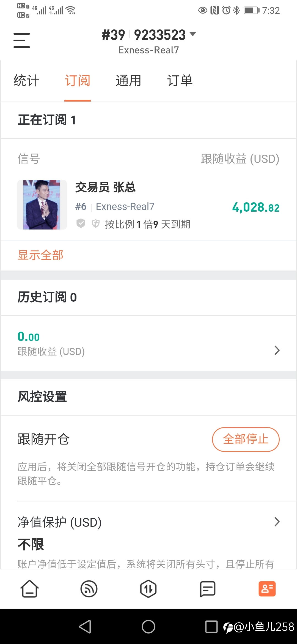The image size is (297, 644).
Task: Select the orange account card icon
Action: tap(267, 589)
